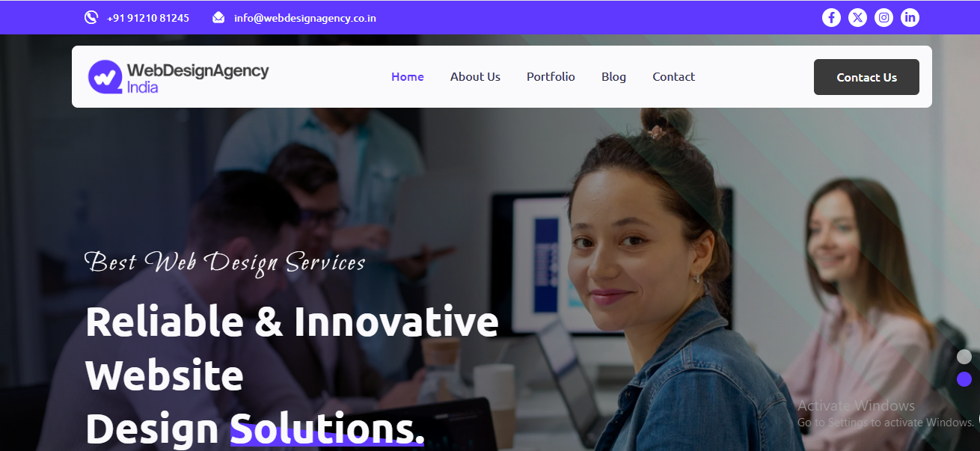
Task: Open the X (Twitter) social icon
Action: pos(857,17)
